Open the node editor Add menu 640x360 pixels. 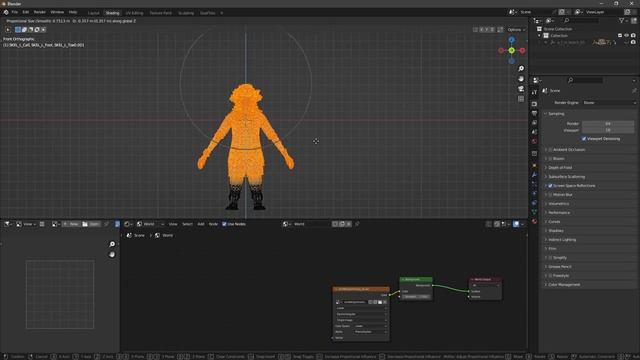pyautogui.click(x=201, y=224)
